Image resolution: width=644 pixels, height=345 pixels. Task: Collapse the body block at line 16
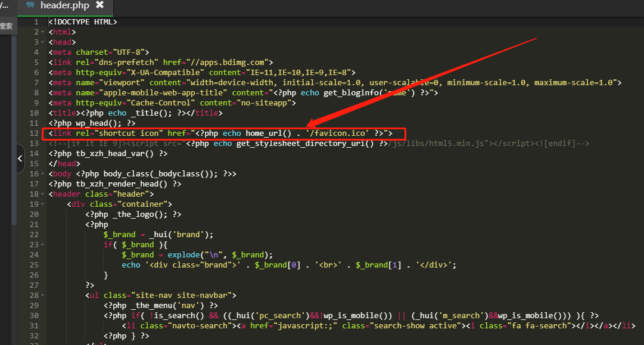coord(43,174)
